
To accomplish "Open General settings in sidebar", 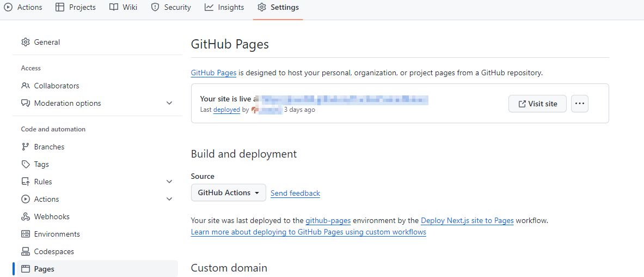I will [97, 42].
